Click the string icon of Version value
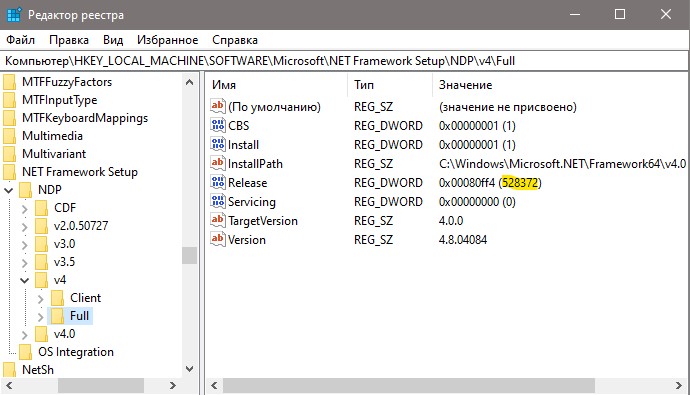The image size is (690, 395). [x=218, y=239]
